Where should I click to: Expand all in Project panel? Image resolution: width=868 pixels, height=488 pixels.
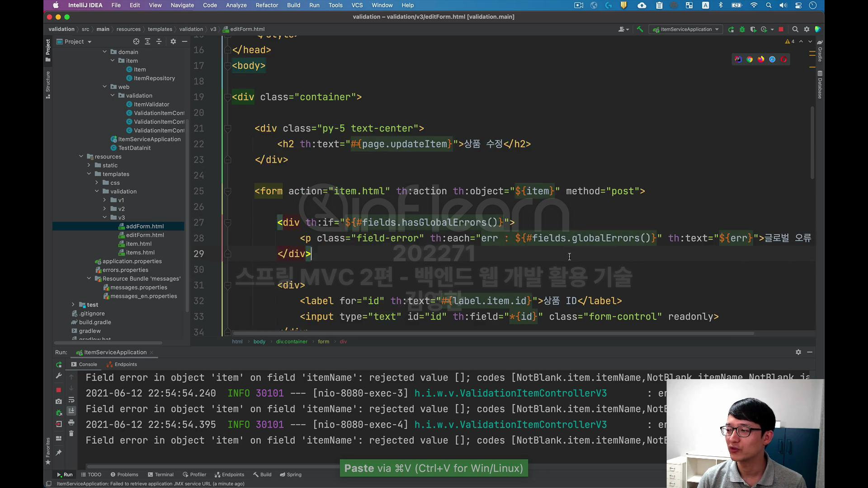click(147, 42)
